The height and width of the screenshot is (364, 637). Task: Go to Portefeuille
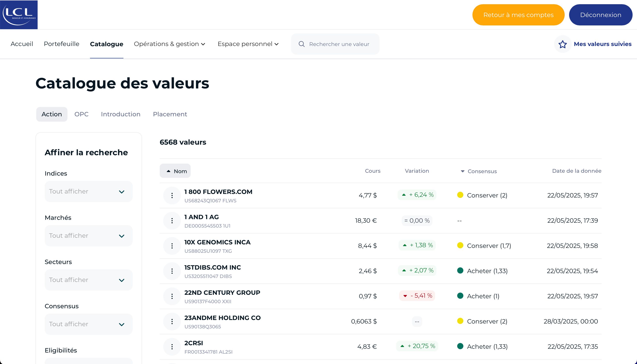(x=61, y=44)
